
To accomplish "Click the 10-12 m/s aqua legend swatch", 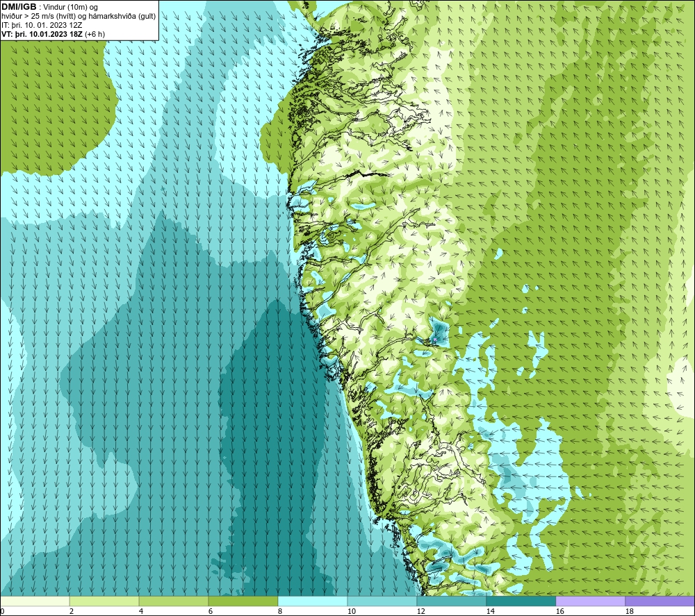I will click(x=382, y=601).
